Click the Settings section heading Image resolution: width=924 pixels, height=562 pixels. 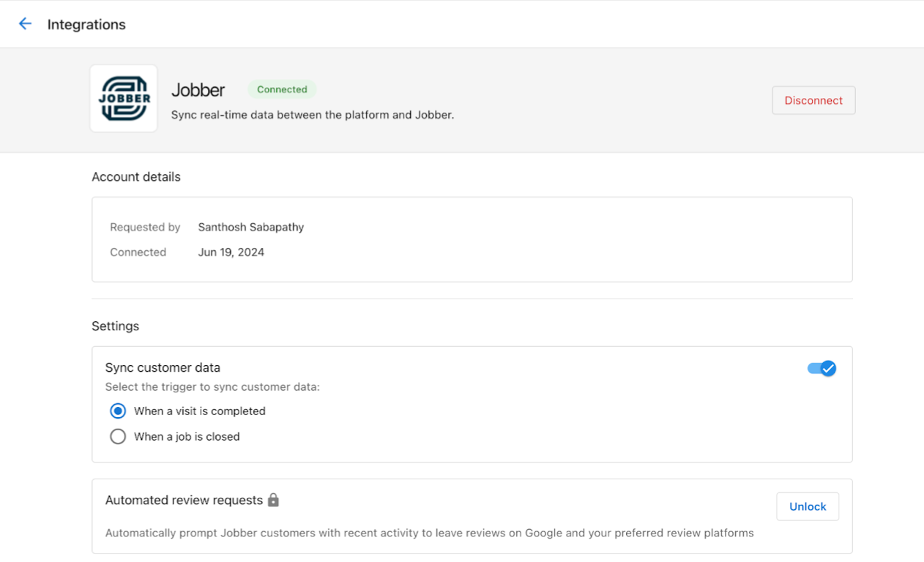[115, 326]
